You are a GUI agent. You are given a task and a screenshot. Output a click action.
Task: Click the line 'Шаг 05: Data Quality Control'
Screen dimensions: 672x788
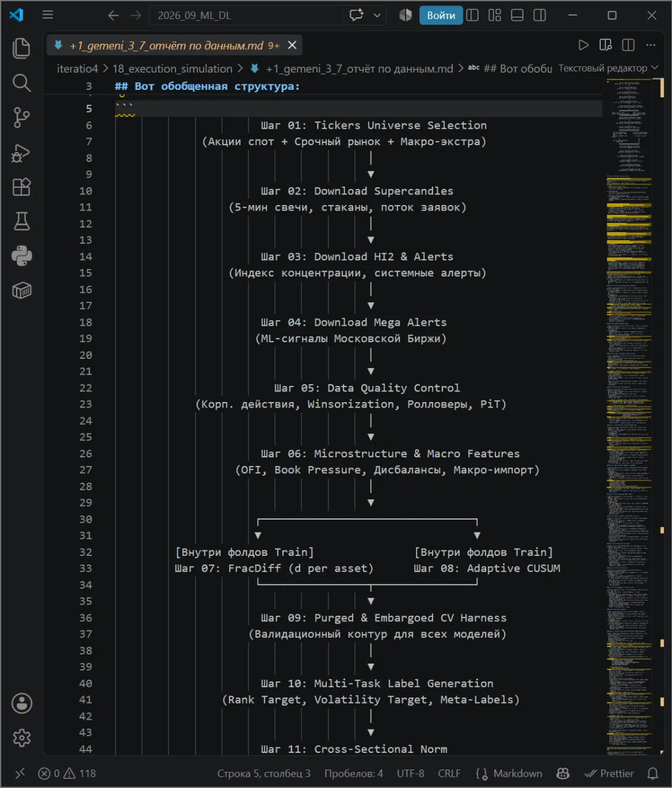click(367, 388)
